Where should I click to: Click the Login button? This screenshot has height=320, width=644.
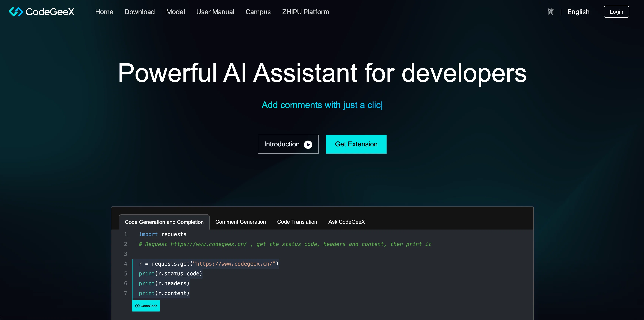click(616, 12)
